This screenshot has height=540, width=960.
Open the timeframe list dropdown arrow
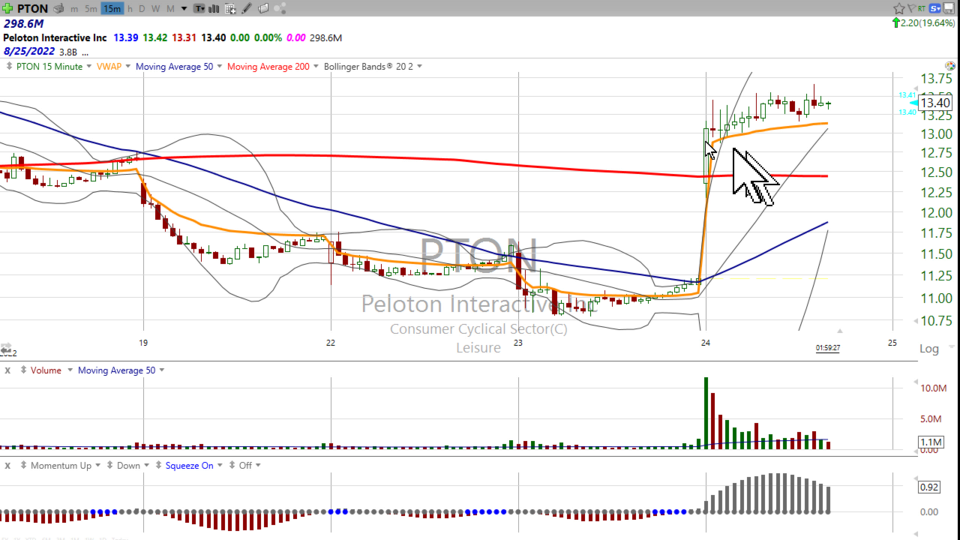point(184,9)
